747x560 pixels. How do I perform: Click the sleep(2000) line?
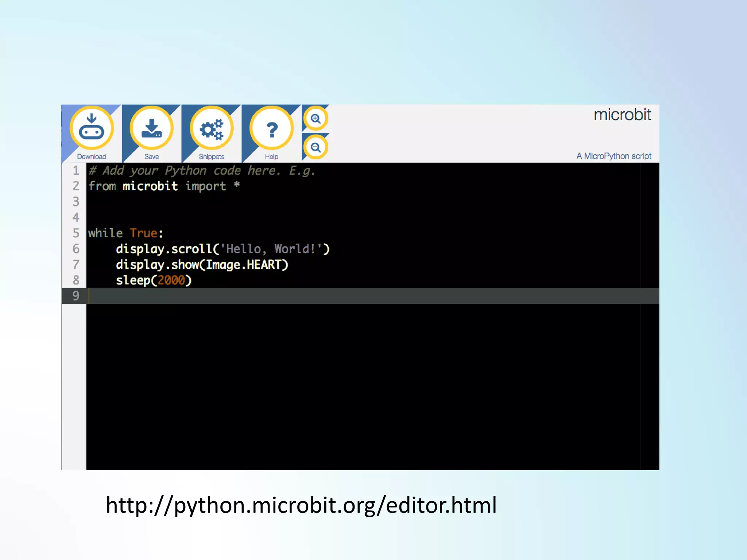point(154,280)
